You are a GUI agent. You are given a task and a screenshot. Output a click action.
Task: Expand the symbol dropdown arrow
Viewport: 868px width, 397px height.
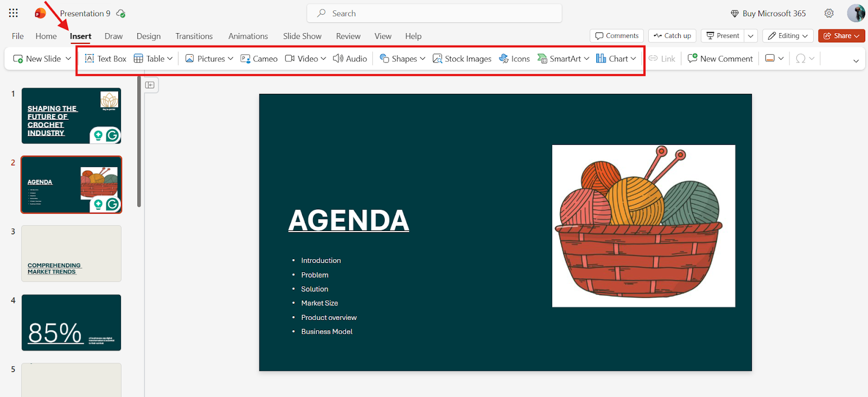(x=812, y=59)
